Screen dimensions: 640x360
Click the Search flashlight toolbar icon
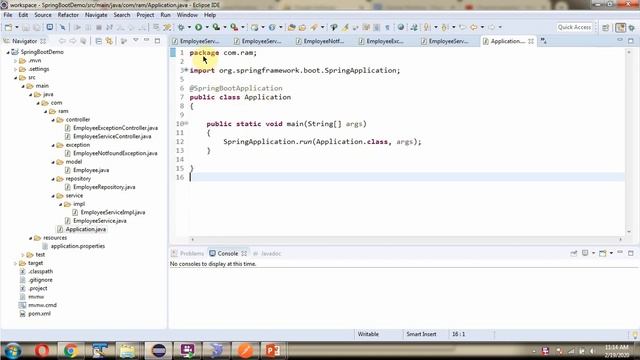point(313,27)
